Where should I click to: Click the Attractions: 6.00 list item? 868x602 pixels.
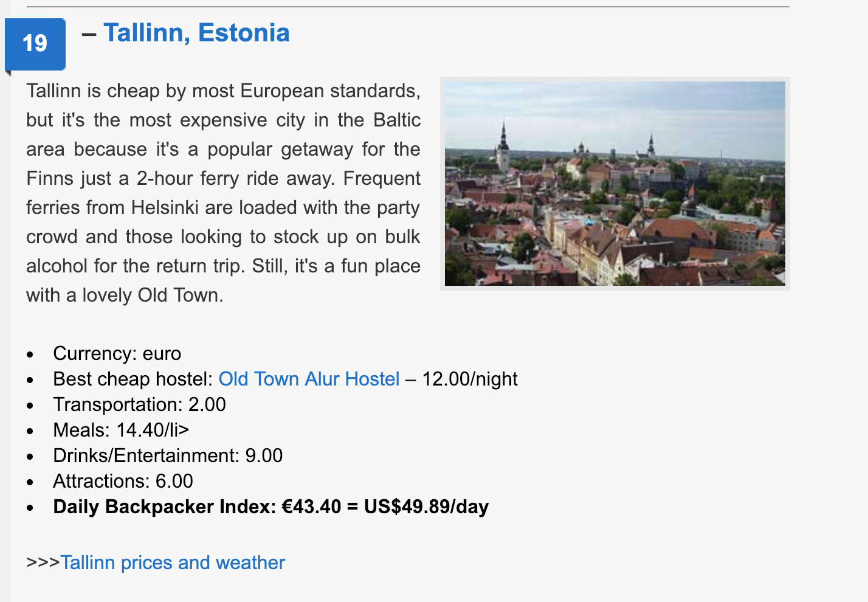tap(123, 481)
